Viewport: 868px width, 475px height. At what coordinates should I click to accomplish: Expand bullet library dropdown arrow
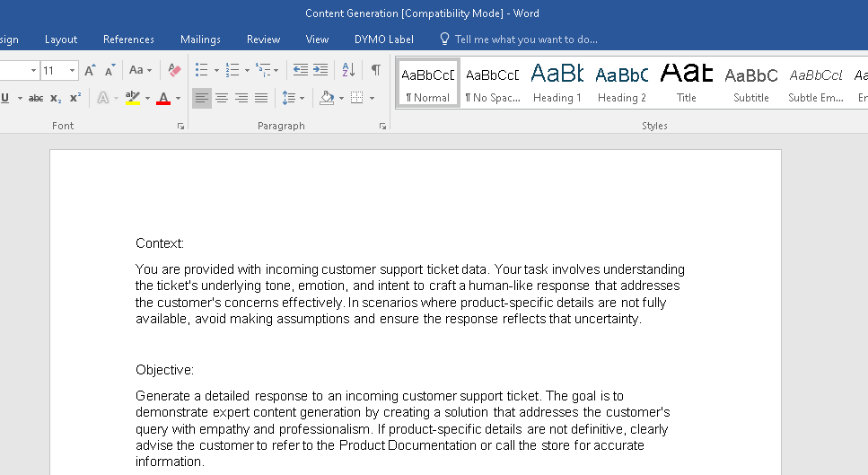pos(216,71)
